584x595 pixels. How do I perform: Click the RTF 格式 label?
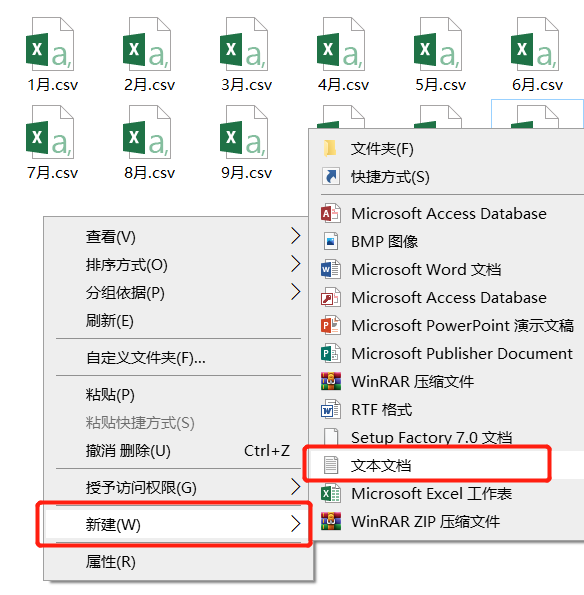[x=382, y=409]
